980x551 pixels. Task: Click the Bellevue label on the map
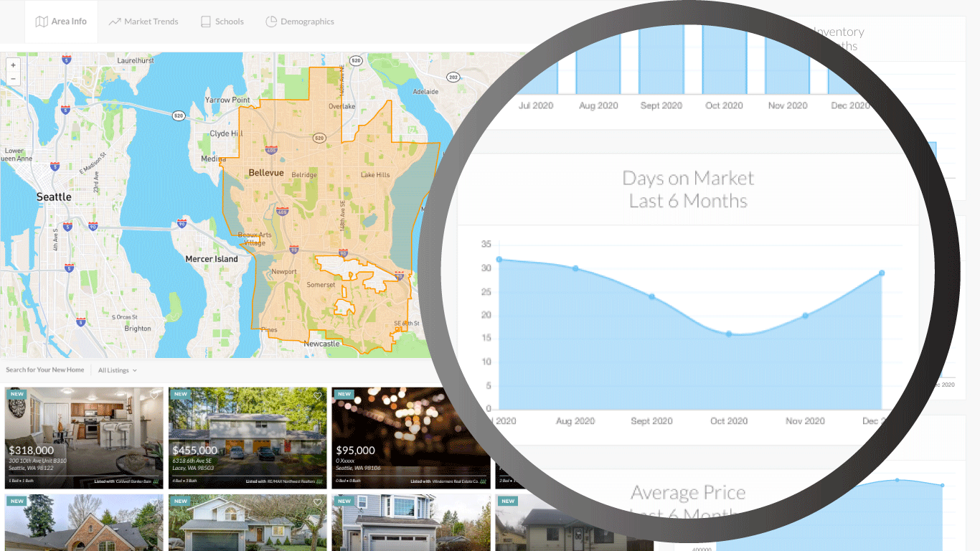tap(266, 173)
